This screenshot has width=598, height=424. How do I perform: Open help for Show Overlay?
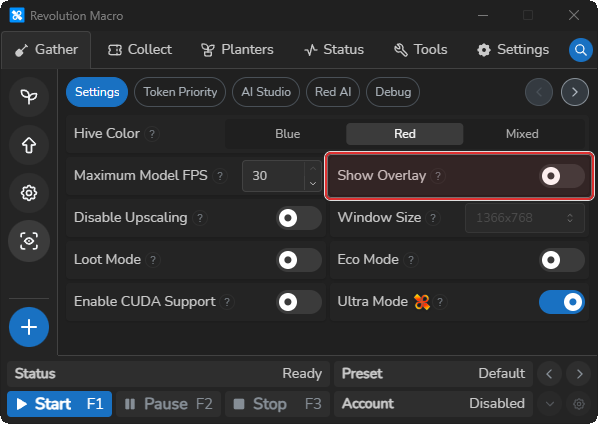[x=438, y=176]
